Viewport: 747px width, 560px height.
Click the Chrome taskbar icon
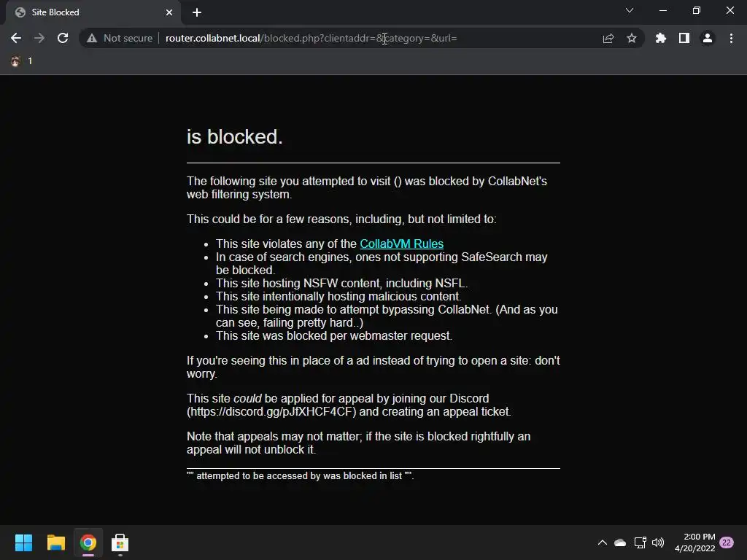[88, 542]
